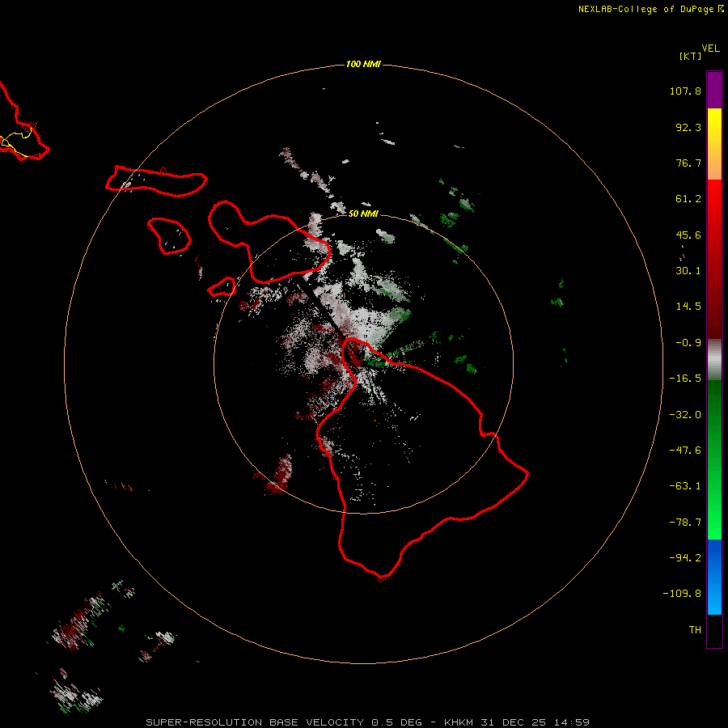Click the -0.9 legend value
728x728 pixels.
tap(688, 343)
